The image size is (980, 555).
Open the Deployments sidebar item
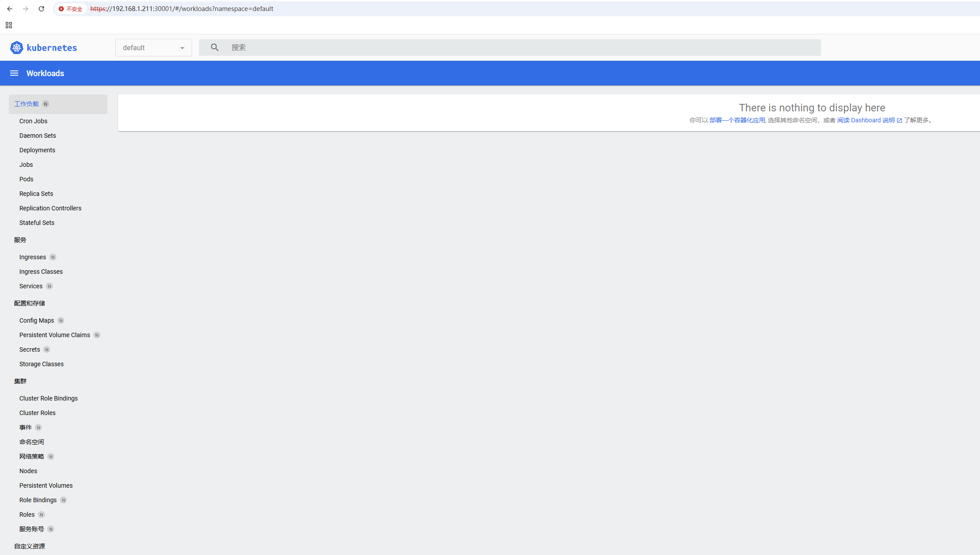37,150
